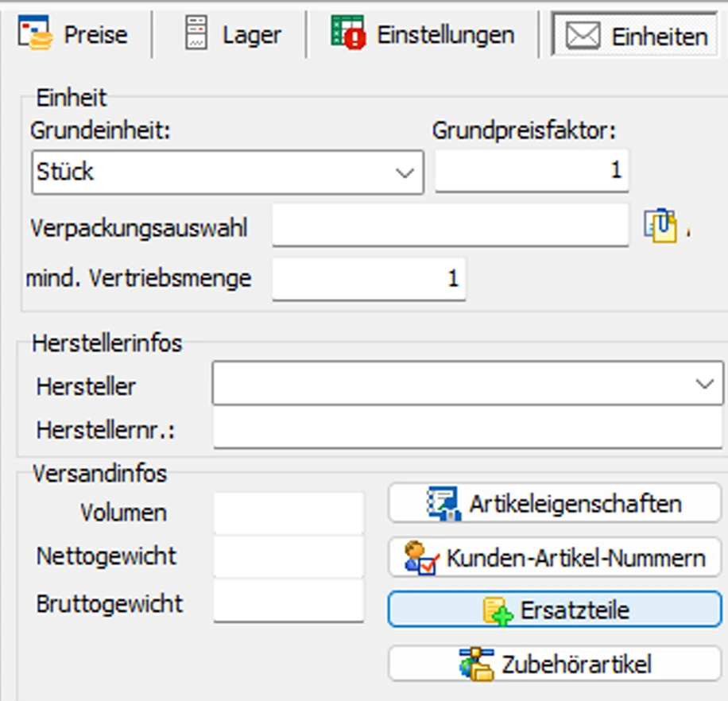Click the Artikeleigenschaften button icon
The height and width of the screenshot is (701, 728).
pos(443,504)
